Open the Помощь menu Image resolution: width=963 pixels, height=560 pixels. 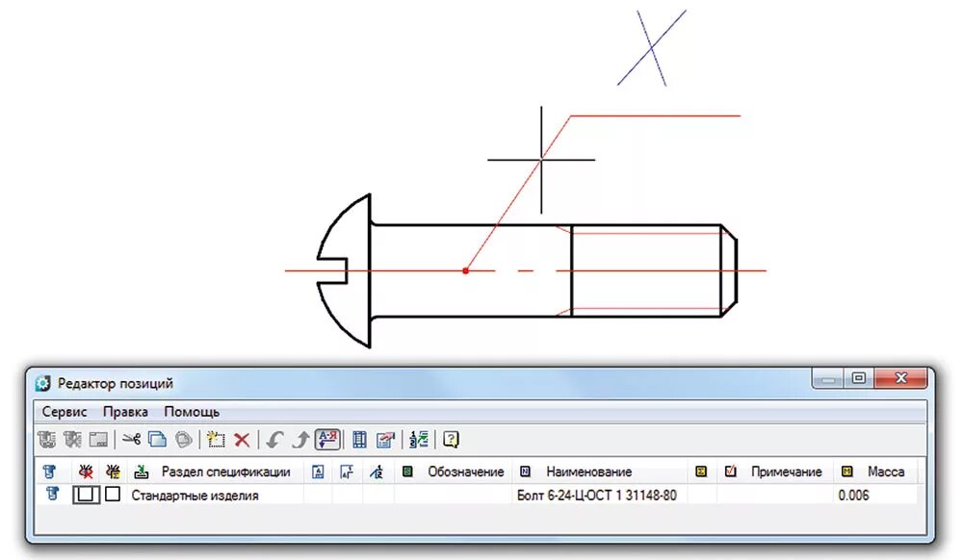tap(192, 412)
